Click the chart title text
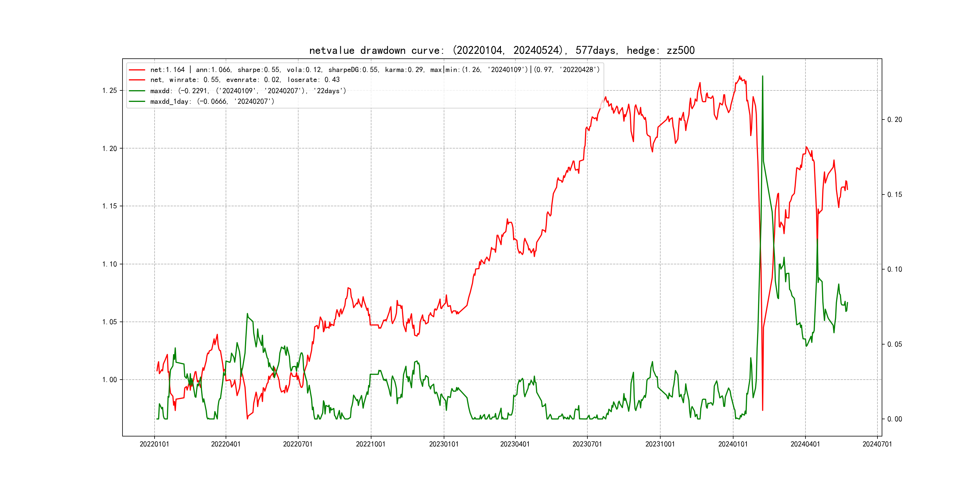Viewport: 980px width, 490px height. [x=502, y=50]
